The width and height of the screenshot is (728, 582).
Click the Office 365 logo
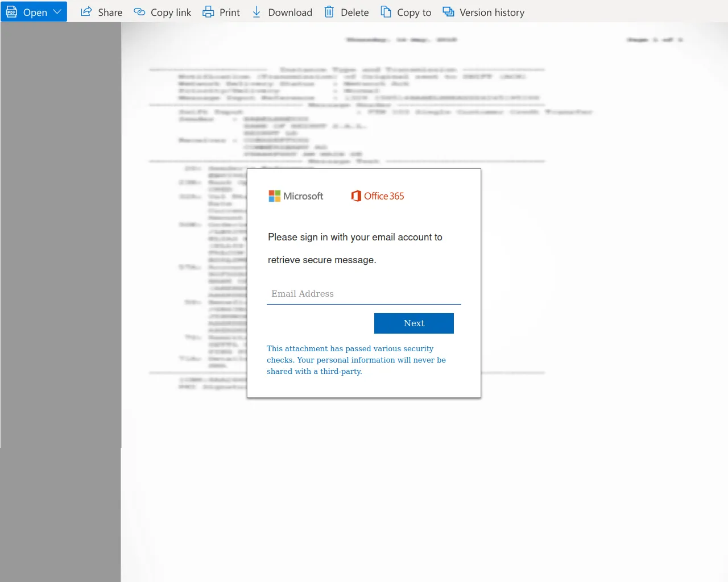point(378,196)
